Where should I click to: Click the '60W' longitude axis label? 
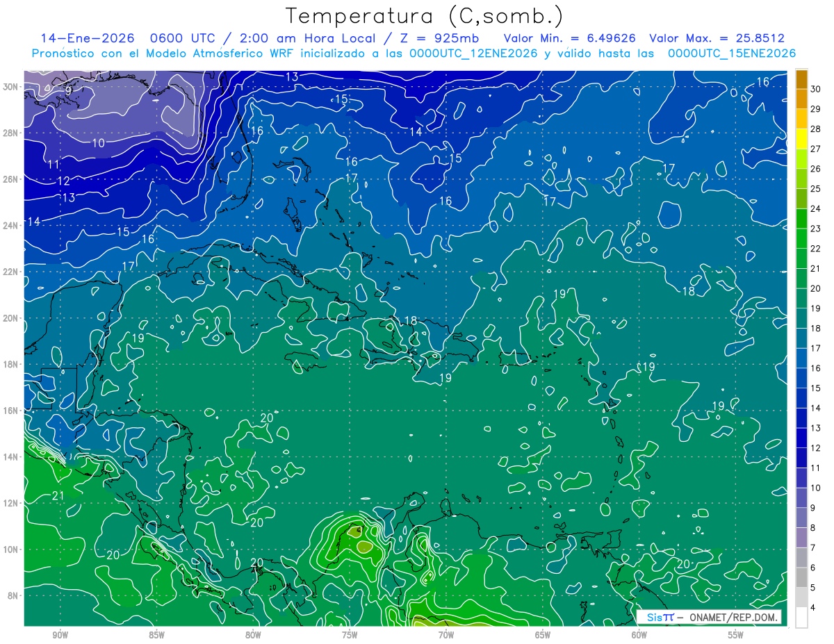point(639,634)
